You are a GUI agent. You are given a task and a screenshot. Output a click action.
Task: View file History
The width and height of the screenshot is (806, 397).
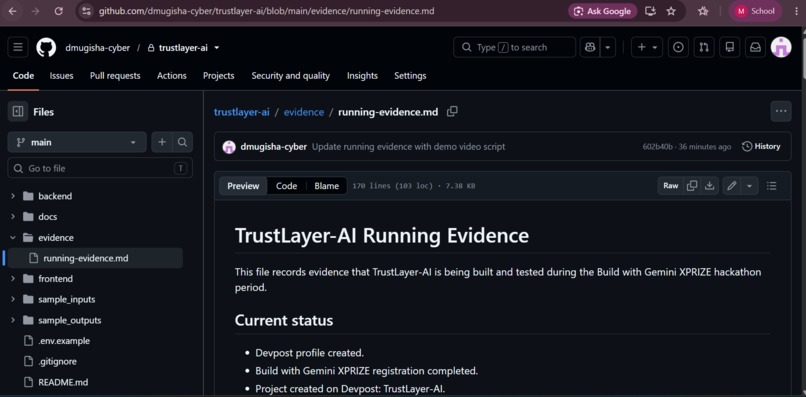[x=761, y=147]
